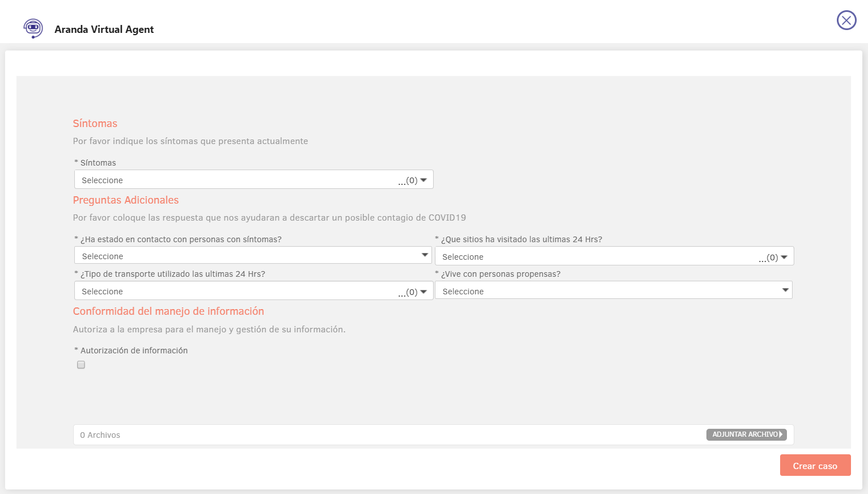This screenshot has width=868, height=494.
Task: Click the Crear caso button
Action: pyautogui.click(x=815, y=466)
